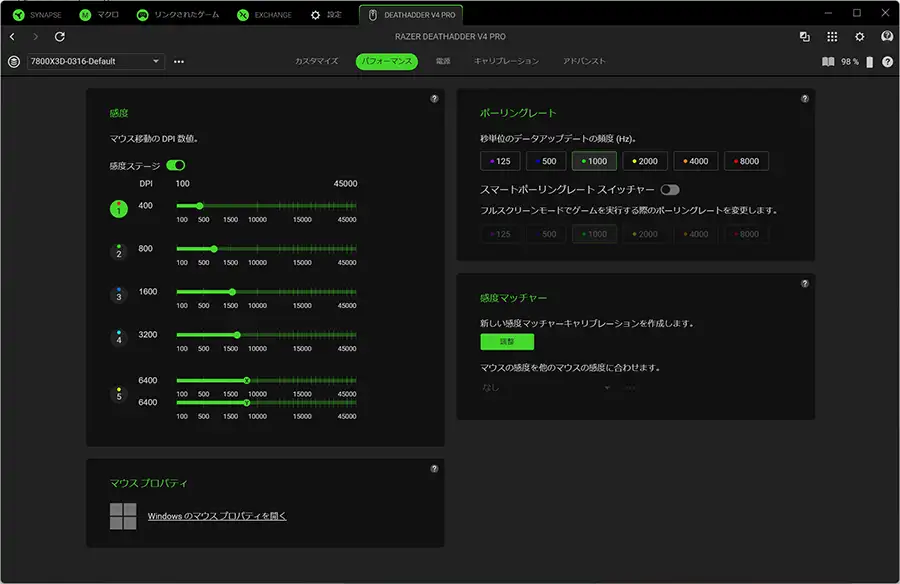
Task: Set polling rate to 8000 Hz
Action: click(746, 161)
